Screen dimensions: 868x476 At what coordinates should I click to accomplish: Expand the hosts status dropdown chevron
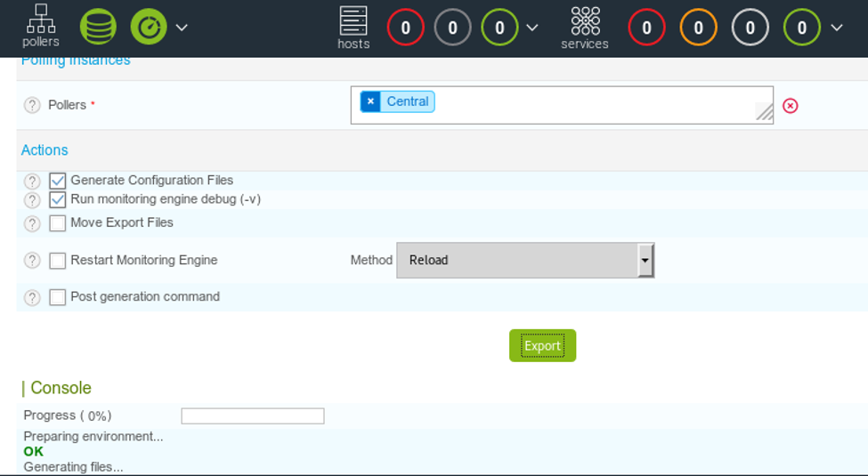coord(532,28)
